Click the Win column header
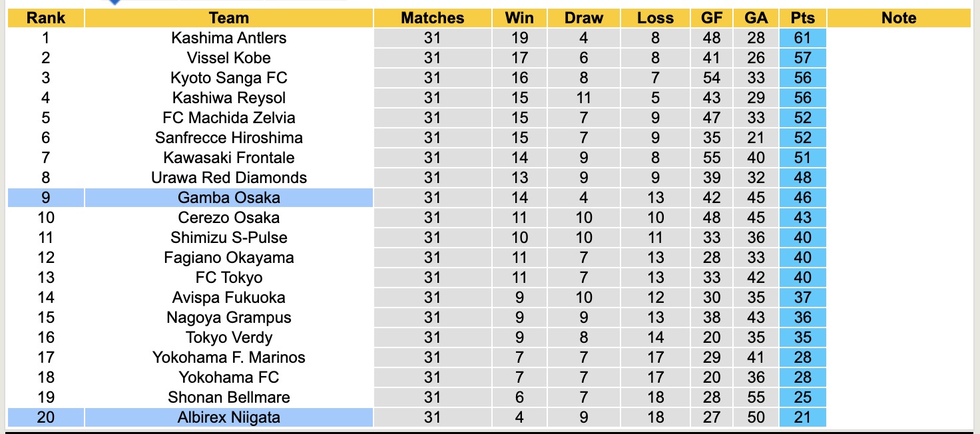 coord(519,18)
